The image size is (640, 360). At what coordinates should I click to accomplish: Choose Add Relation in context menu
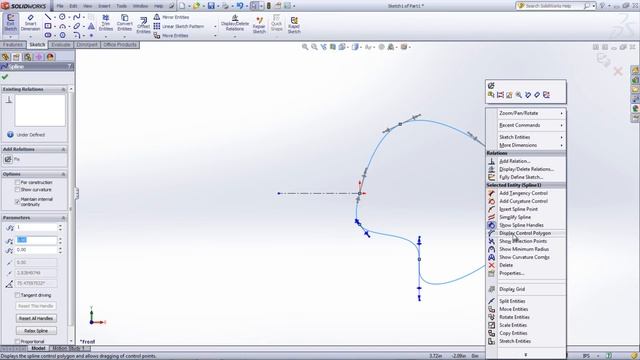tap(515, 161)
